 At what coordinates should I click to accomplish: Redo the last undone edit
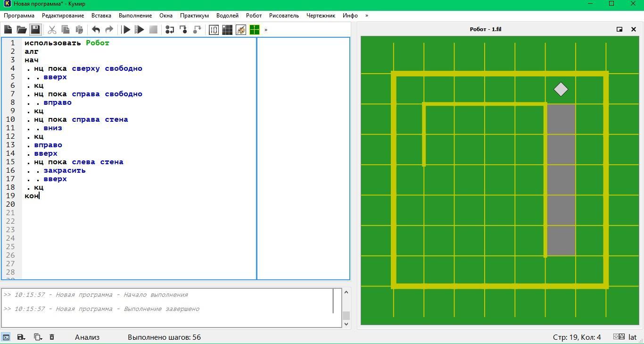[x=109, y=30]
